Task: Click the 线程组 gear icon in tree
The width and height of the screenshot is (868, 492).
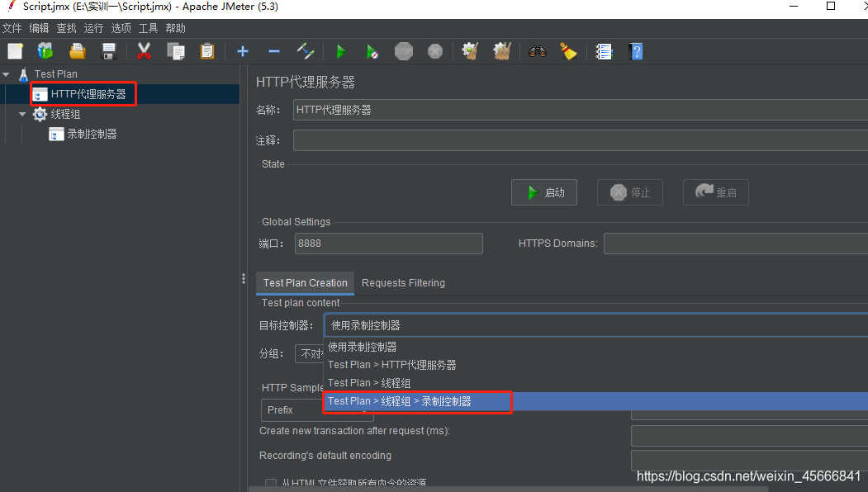Action: (x=40, y=114)
